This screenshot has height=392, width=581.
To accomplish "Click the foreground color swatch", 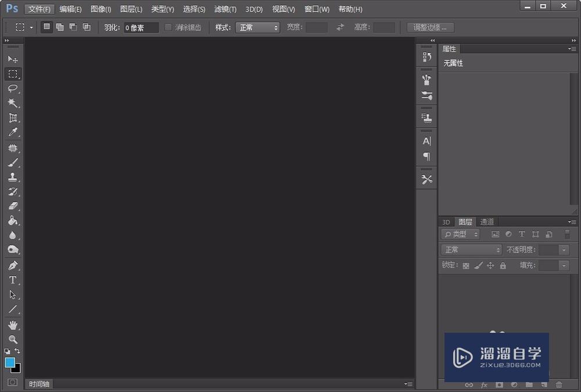I will [9, 362].
